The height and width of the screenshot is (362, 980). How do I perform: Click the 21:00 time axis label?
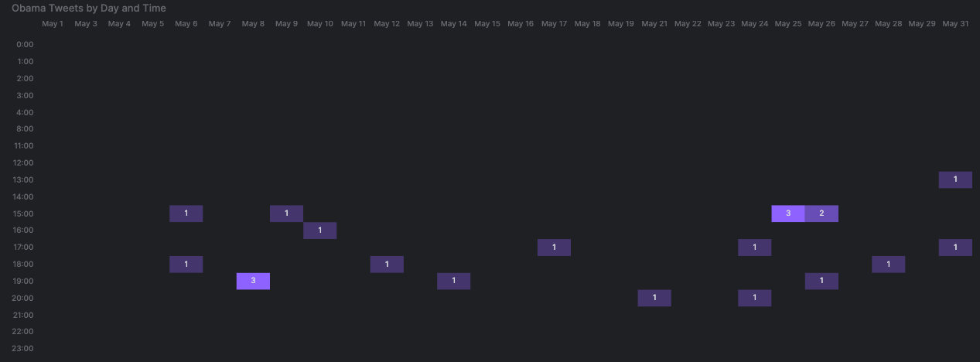[x=23, y=315]
